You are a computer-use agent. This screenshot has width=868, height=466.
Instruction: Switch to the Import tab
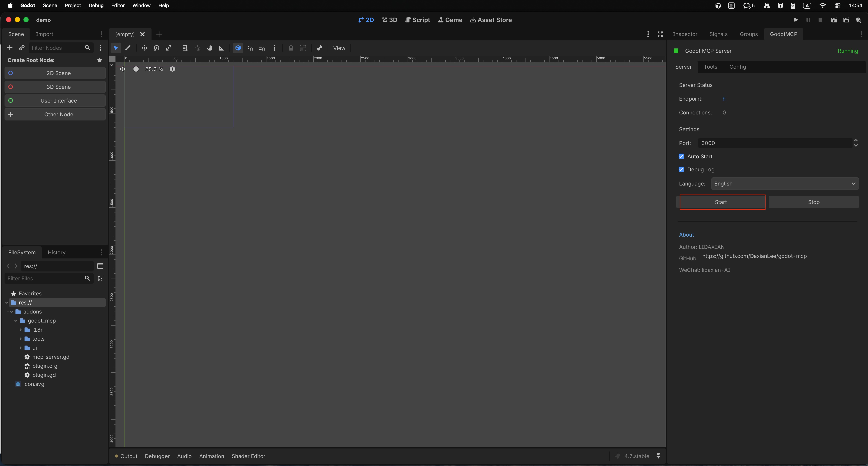point(45,34)
